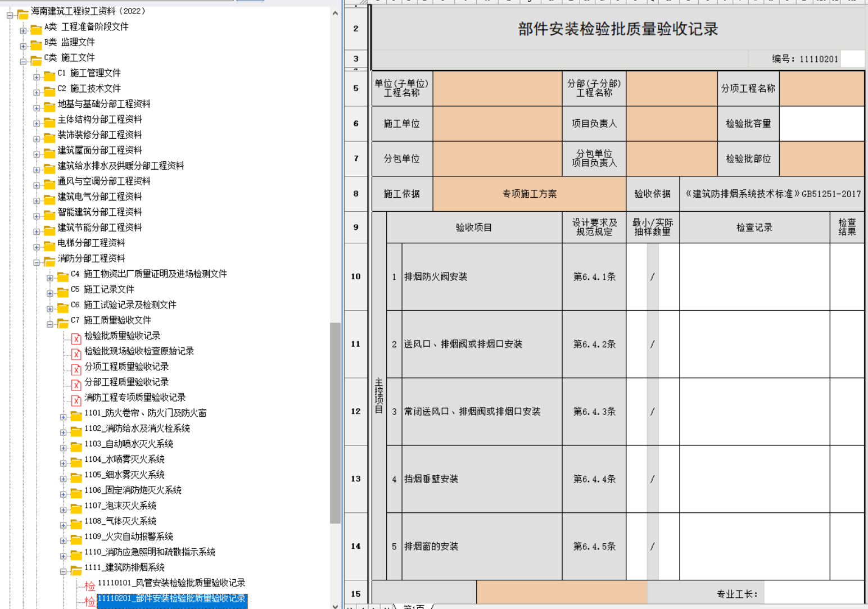Click the 分项工程名称 value cell

tap(822, 88)
